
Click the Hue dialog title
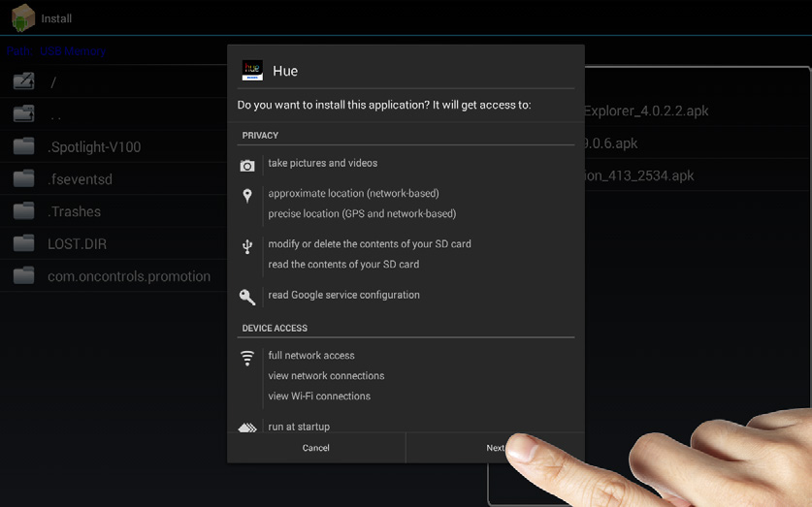tap(285, 71)
